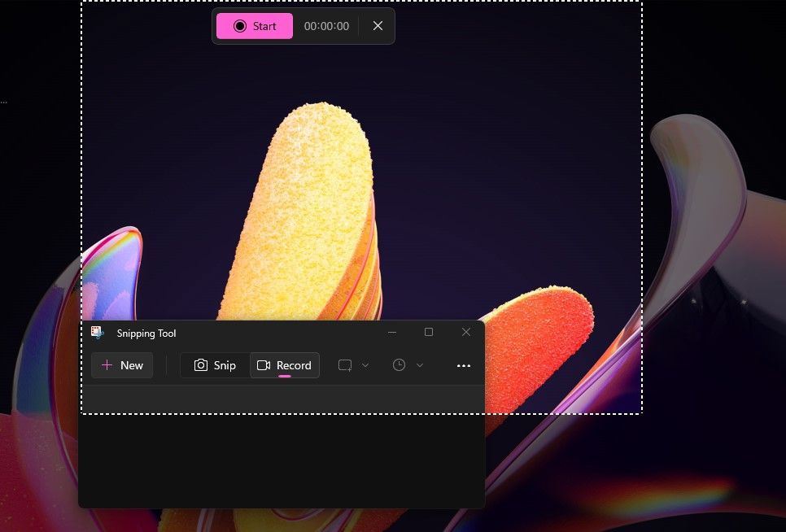786x532 pixels.
Task: Click the 00:00:00 recording timer
Action: [326, 25]
